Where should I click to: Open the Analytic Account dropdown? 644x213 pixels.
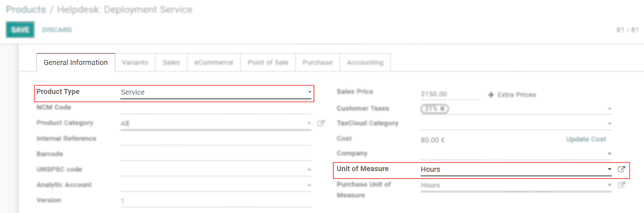tap(309, 185)
